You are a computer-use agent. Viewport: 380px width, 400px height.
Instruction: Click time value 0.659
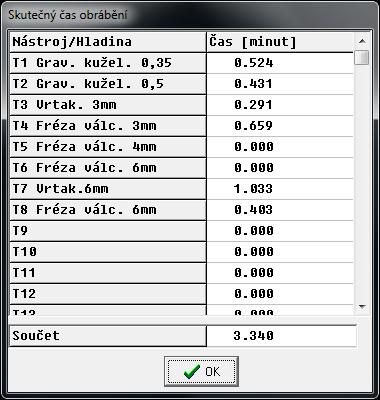[x=253, y=126]
